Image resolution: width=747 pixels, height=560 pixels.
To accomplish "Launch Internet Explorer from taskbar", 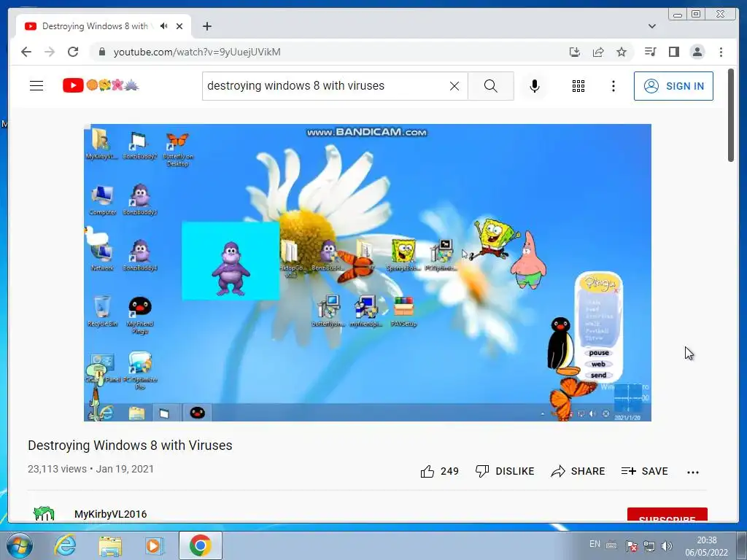I will pos(65,545).
